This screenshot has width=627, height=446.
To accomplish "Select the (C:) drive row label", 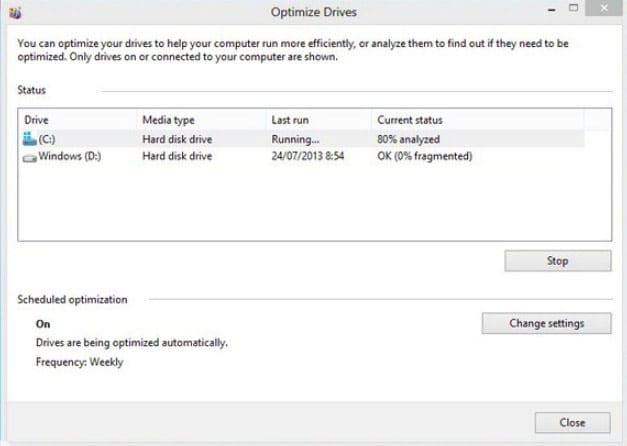I will tap(47, 139).
